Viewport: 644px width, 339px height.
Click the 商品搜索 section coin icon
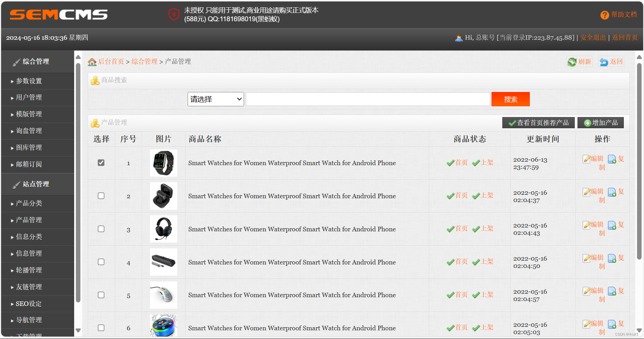95,80
